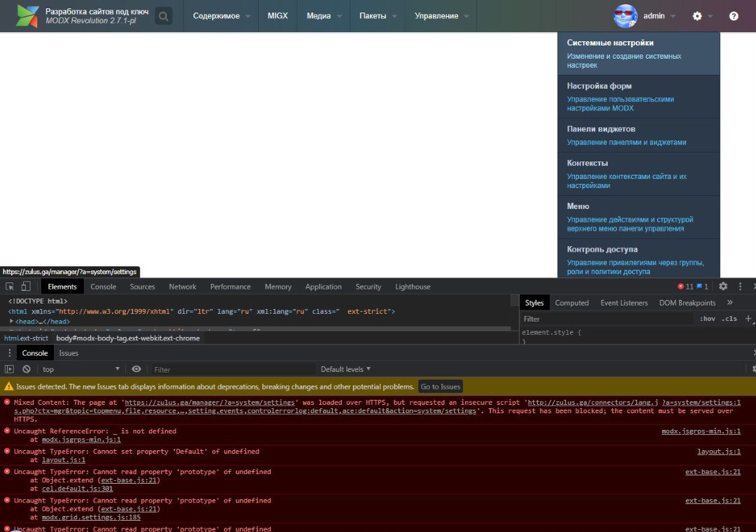Open the Пакеты menu
Image resolution: width=756 pixels, height=532 pixels.
(378, 16)
